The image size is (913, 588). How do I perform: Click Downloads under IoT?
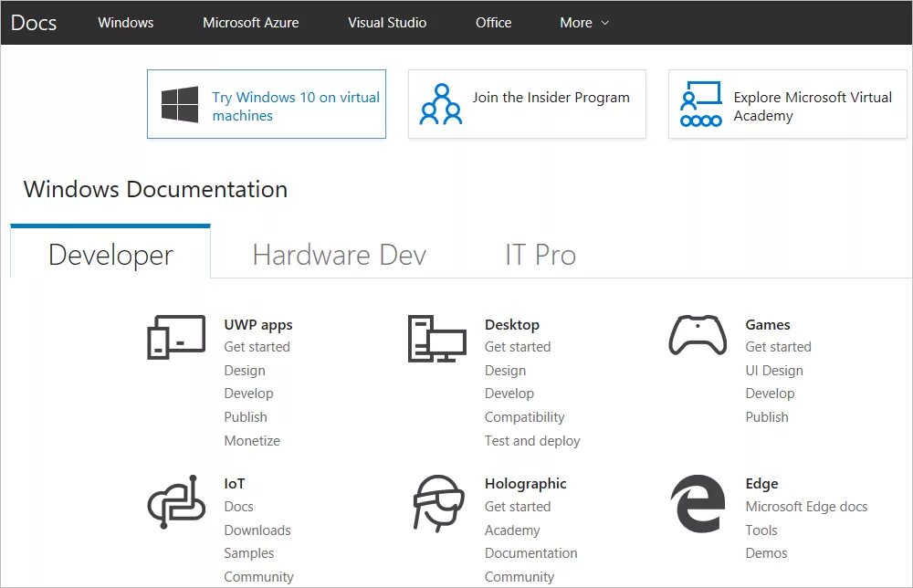click(257, 530)
